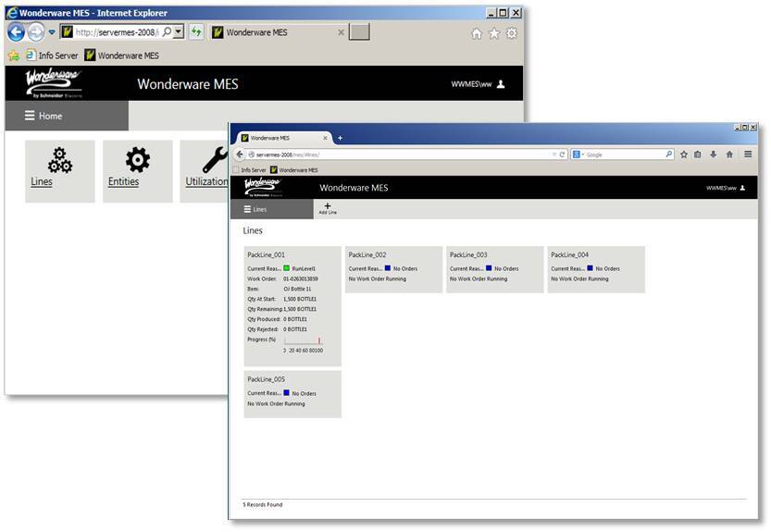This screenshot has width=771, height=532.
Task: Open a new tab in Internet Explorer
Action: [359, 32]
